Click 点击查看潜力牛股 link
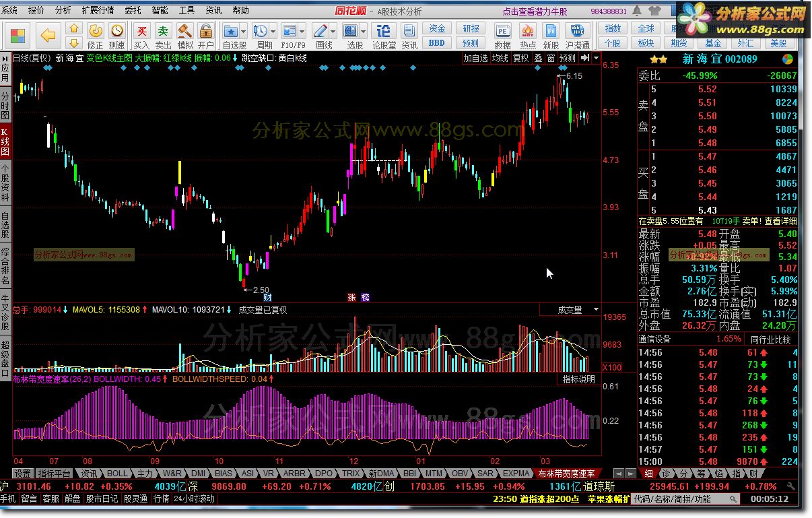Viewport: 812px width, 518px height. click(x=535, y=11)
